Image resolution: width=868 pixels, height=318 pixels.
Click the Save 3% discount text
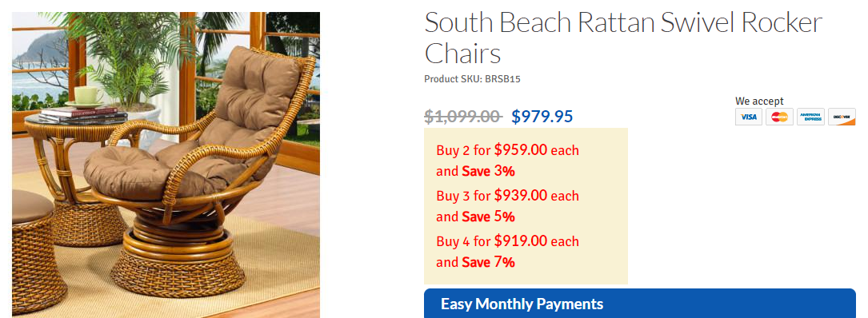pos(488,172)
